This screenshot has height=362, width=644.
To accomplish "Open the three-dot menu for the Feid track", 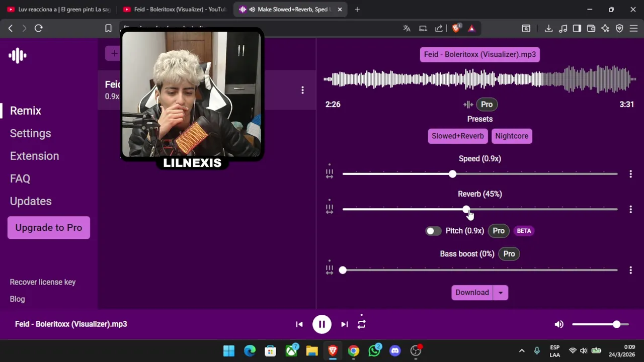I will [302, 90].
